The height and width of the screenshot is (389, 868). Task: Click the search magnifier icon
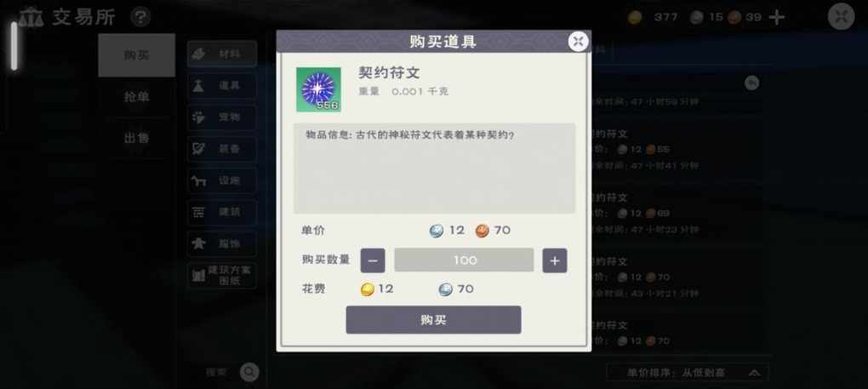click(x=249, y=372)
